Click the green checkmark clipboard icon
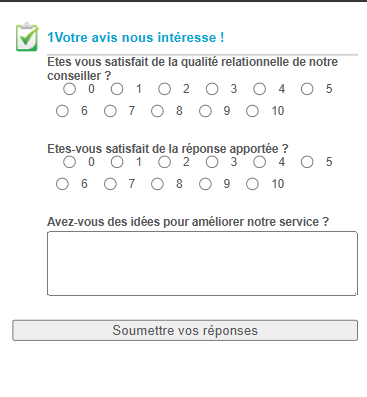367x397 pixels. pyautogui.click(x=27, y=37)
